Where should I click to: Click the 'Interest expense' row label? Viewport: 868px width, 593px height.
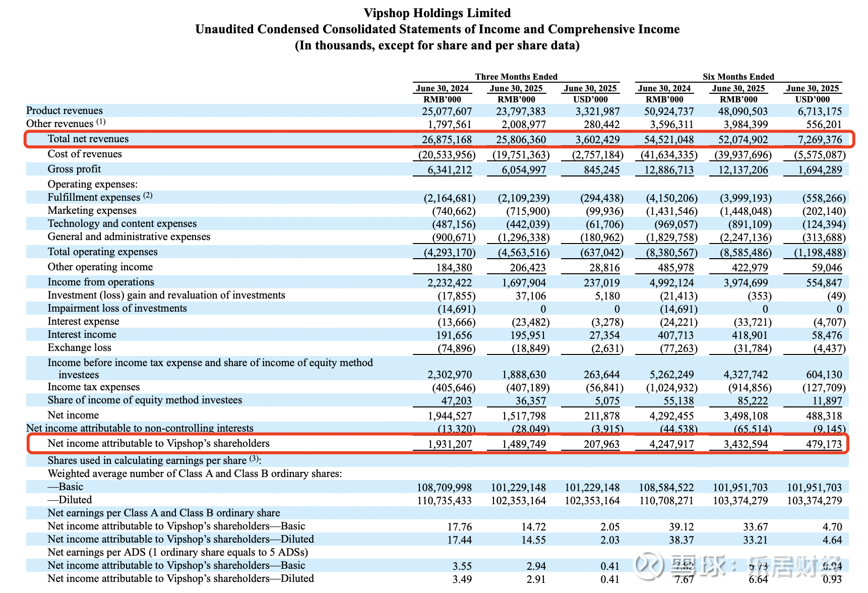click(83, 321)
